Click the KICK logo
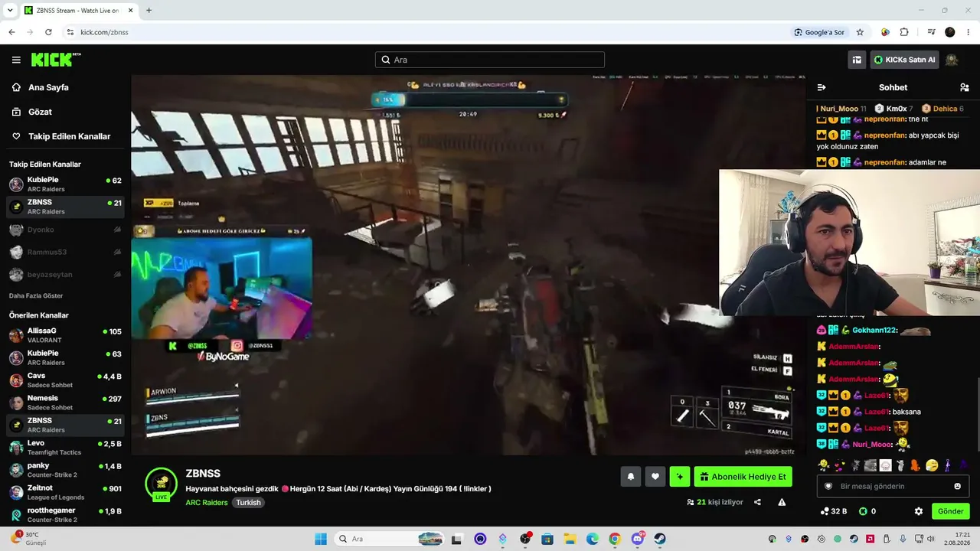Image resolution: width=980 pixels, height=551 pixels. pos(56,60)
